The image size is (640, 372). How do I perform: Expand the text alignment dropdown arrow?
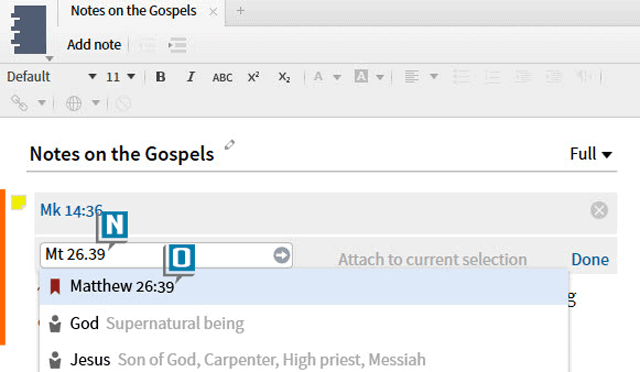click(434, 76)
